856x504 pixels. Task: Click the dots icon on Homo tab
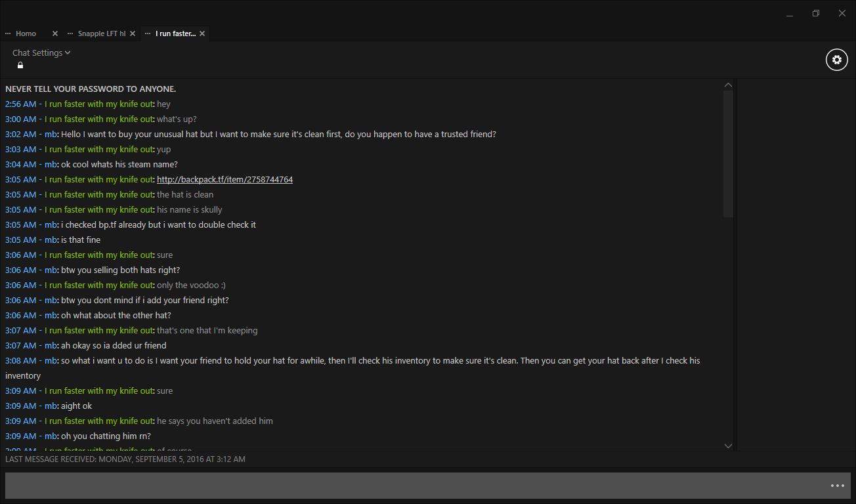point(8,33)
